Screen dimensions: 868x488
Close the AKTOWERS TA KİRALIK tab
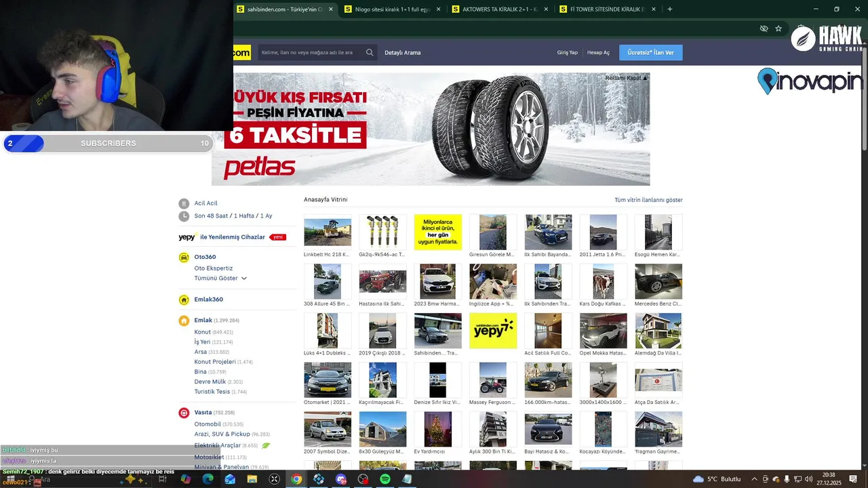(547, 9)
